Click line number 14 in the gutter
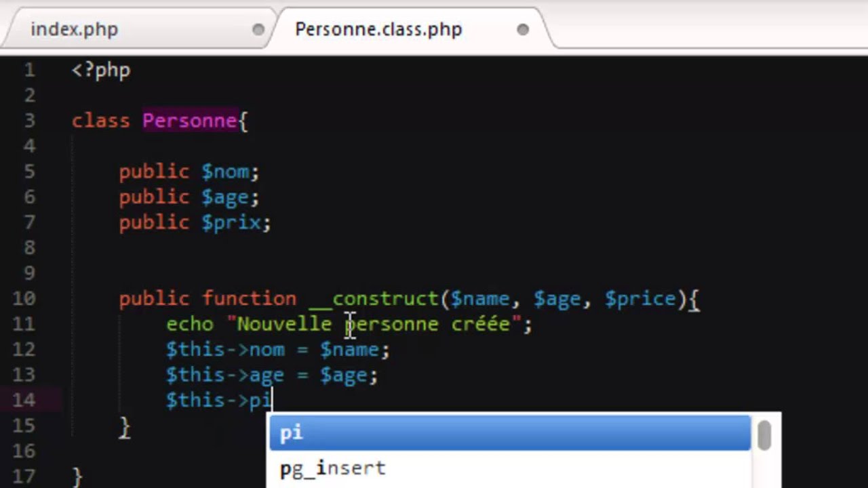The height and width of the screenshot is (488, 868). 24,400
